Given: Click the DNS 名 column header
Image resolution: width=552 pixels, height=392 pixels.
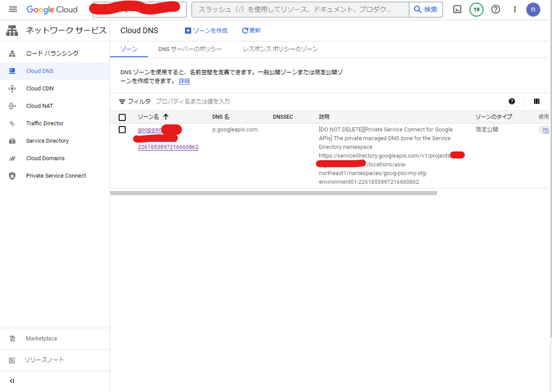Looking at the screenshot, I should coord(221,117).
